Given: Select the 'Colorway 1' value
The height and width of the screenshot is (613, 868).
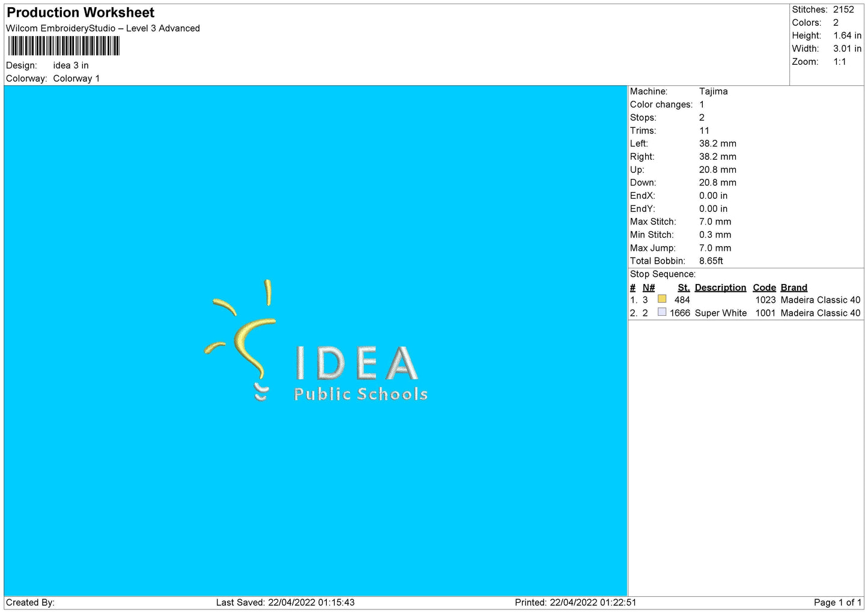Looking at the screenshot, I should pos(76,79).
